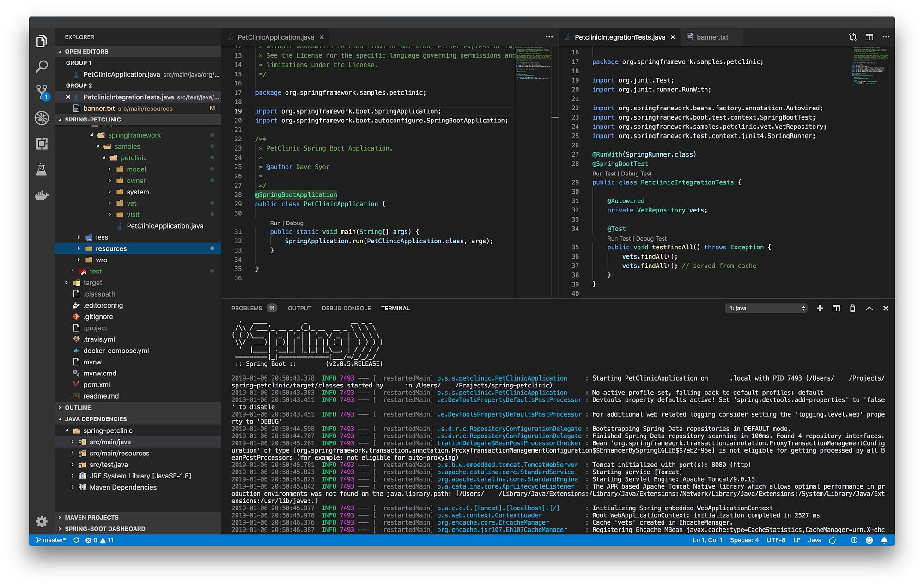Screen dimensions: 924x587
Task: Open the '1: java' terminal selector dropdown
Action: [x=766, y=308]
